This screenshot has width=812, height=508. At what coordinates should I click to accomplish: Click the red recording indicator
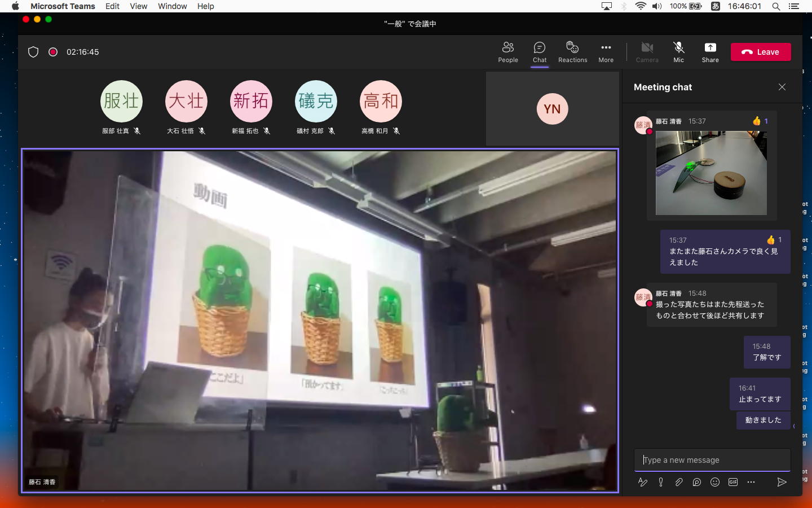point(53,52)
